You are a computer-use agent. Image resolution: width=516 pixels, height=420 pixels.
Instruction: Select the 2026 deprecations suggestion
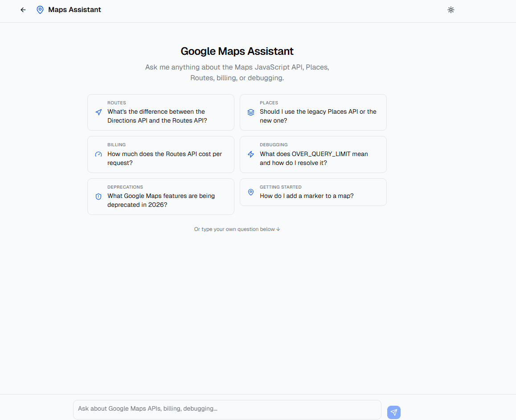click(160, 196)
